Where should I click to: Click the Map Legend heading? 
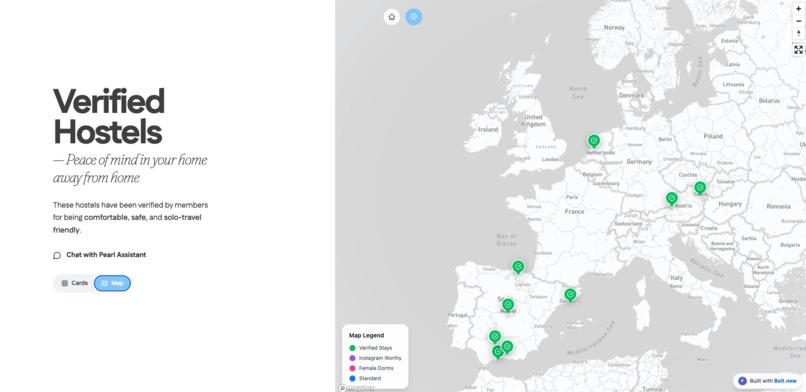[367, 335]
